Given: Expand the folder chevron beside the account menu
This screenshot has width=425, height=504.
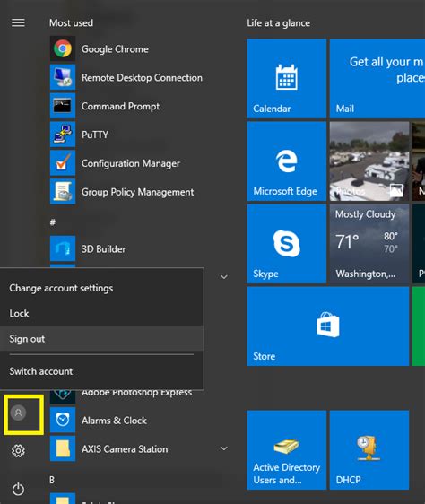Looking at the screenshot, I should point(224,277).
